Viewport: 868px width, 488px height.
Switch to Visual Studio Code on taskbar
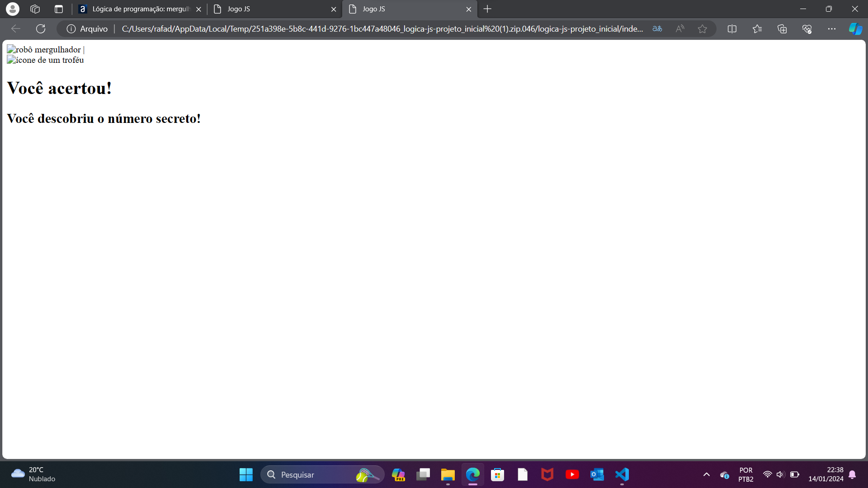click(x=622, y=474)
